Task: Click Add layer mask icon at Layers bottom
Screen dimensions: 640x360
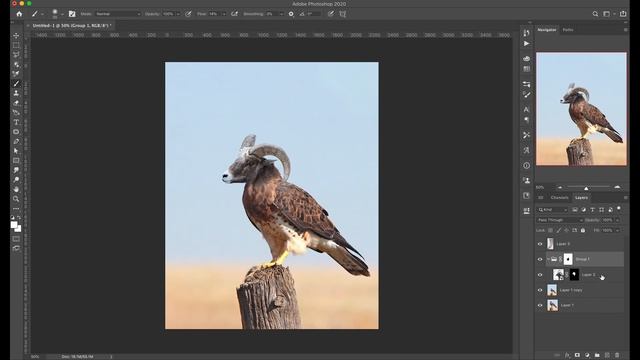Action: [x=577, y=355]
